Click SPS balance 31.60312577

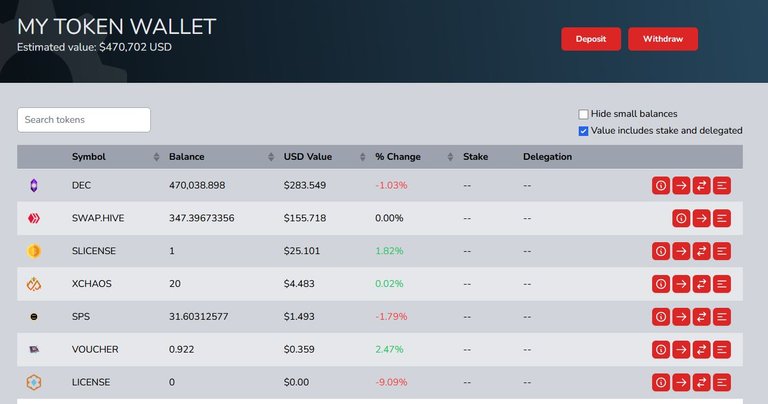click(x=198, y=317)
